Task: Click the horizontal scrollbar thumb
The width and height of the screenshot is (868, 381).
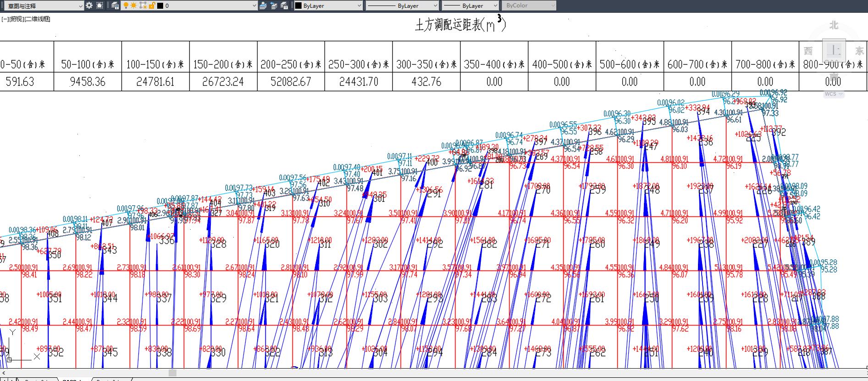Action: coord(172,373)
